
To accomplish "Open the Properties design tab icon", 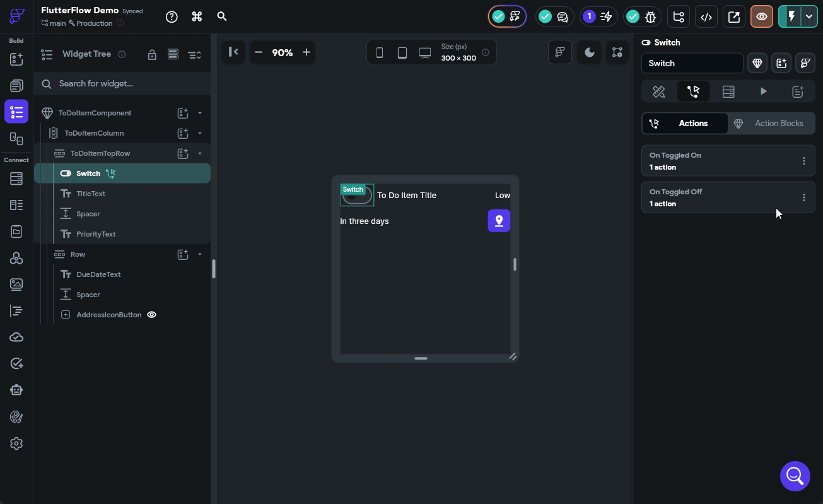I will coord(658,91).
